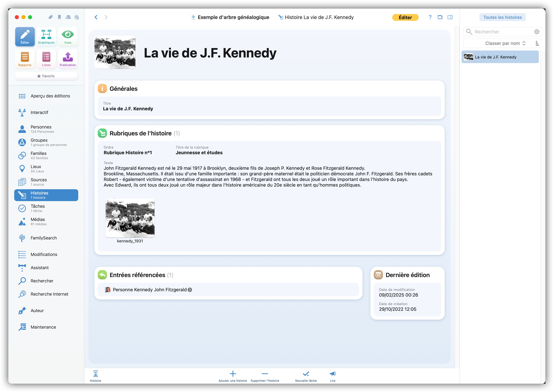The image size is (554, 392).
Task: Click the bookmark icon in the title bar
Action: tap(59, 17)
